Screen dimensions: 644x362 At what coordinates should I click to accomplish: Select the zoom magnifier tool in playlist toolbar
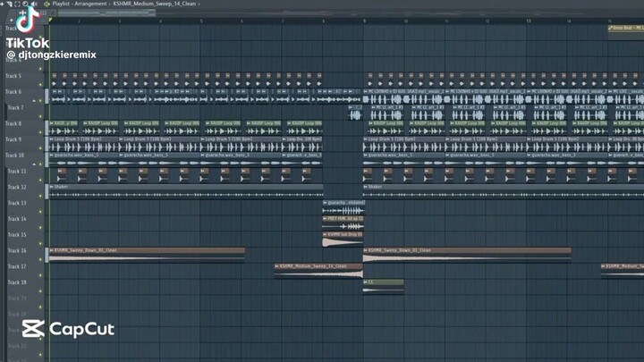tap(25, 4)
